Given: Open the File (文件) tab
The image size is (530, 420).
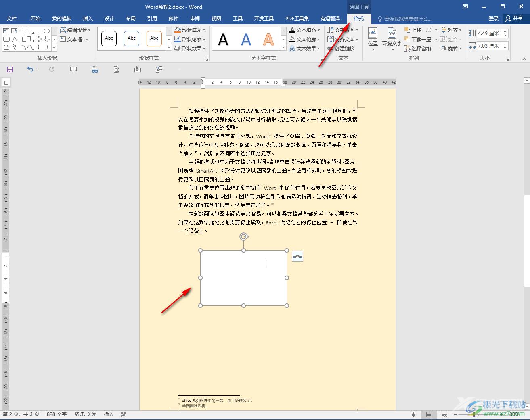Looking at the screenshot, I should [x=12, y=18].
